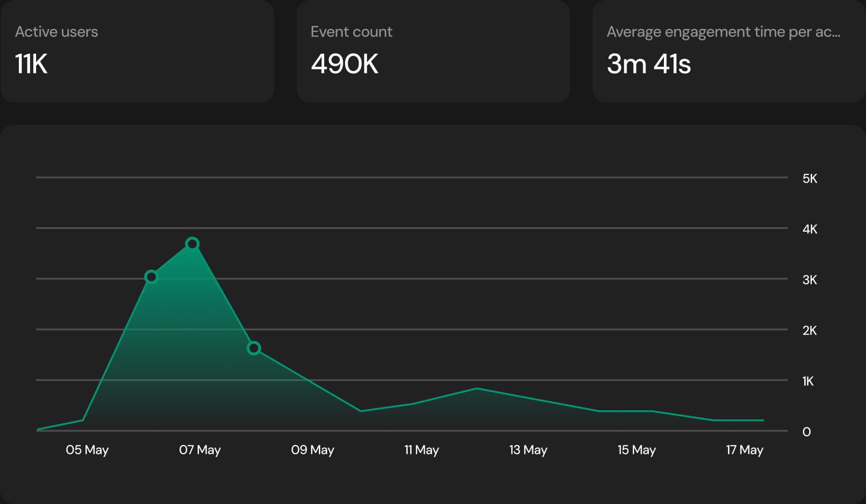This screenshot has height=504, width=866.
Task: Click the 07 May axis label
Action: point(200,450)
